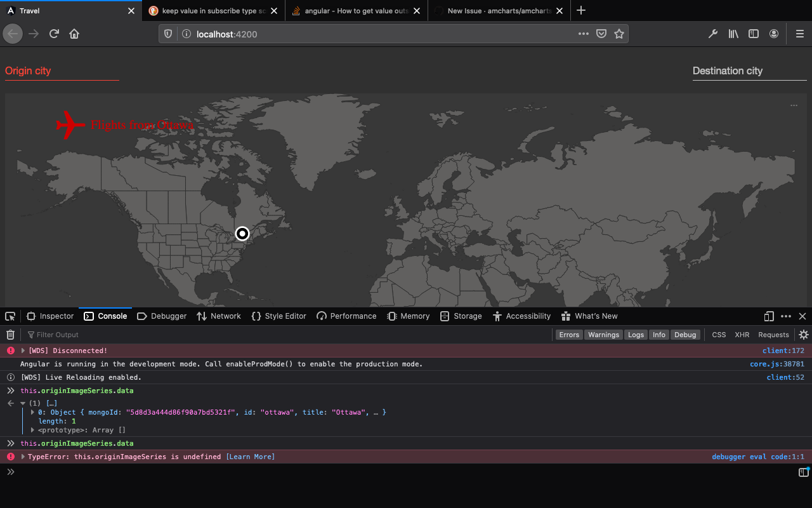Image resolution: width=812 pixels, height=508 pixels.
Task: Close the Travel browser tab
Action: [131, 11]
